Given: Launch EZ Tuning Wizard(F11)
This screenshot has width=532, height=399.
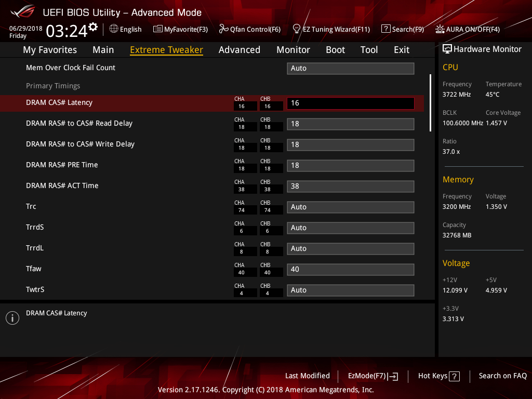Looking at the screenshot, I should coord(331,29).
